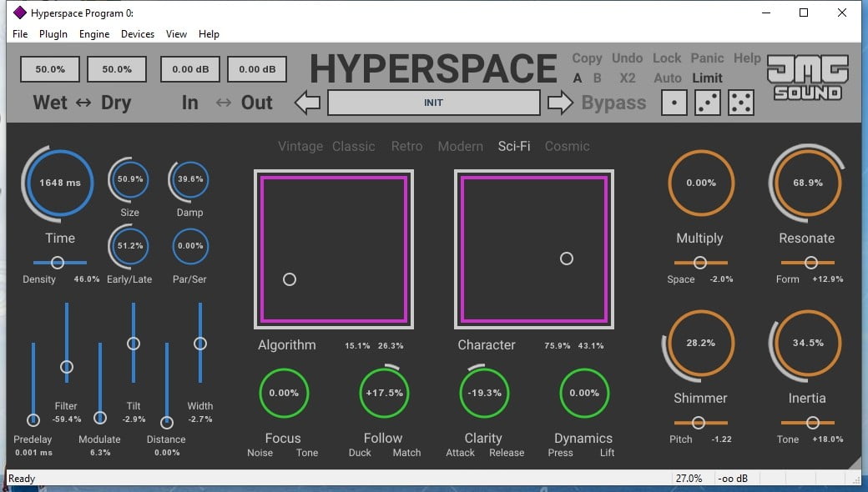Screen dimensions: 868x492
Task: Click the Predelay slider handle
Action: (x=33, y=420)
